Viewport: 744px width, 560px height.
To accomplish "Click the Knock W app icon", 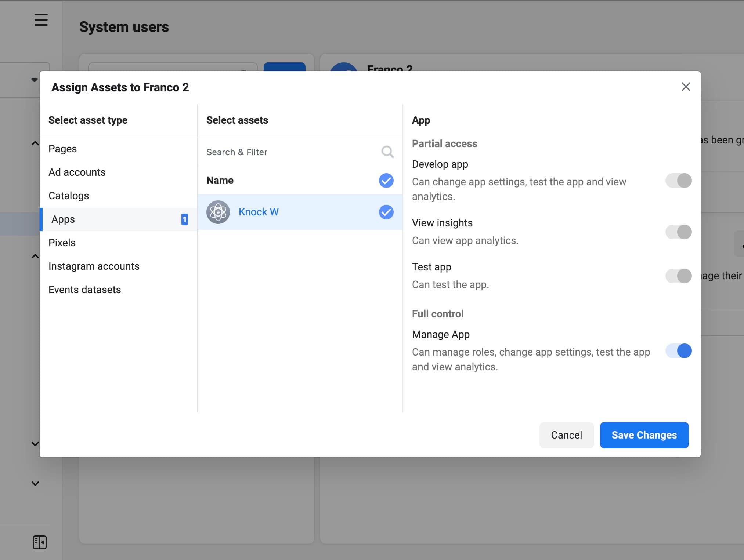I will pos(218,212).
